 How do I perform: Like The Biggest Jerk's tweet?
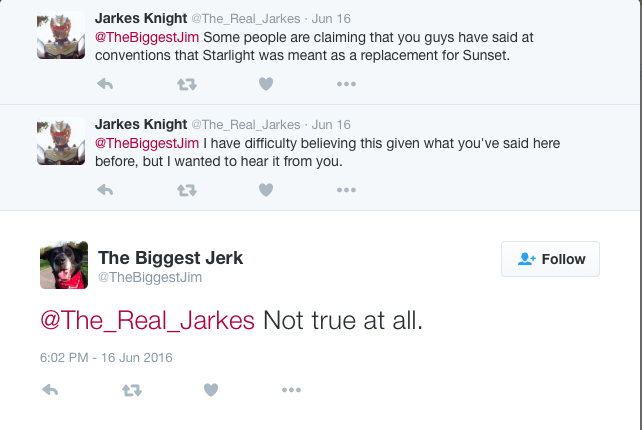click(211, 390)
